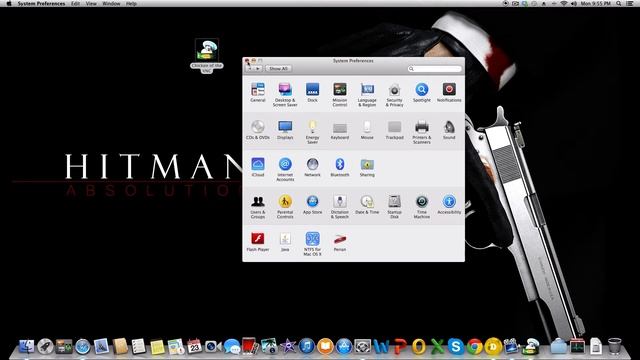The width and height of the screenshot is (640, 360).
Task: Open the Trash in the Dock
Action: click(614, 346)
